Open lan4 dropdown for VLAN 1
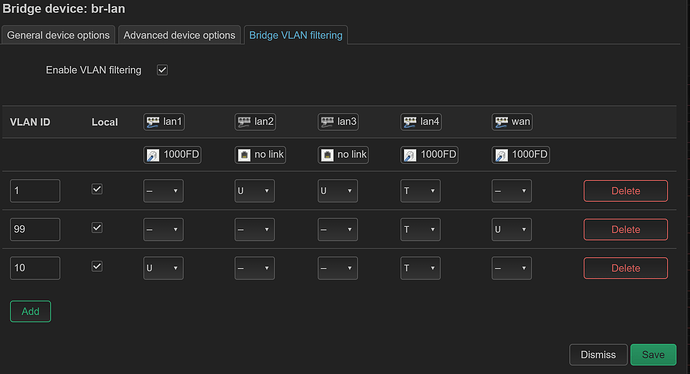690x374 pixels. pyautogui.click(x=420, y=191)
